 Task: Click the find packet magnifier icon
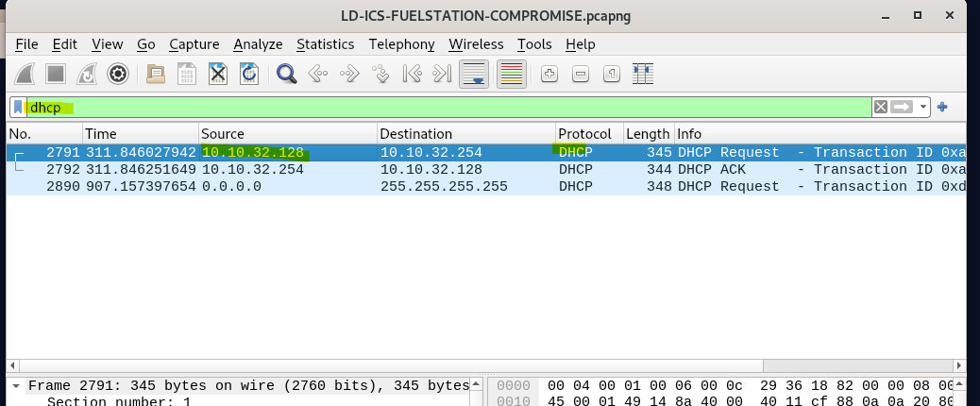click(x=286, y=74)
